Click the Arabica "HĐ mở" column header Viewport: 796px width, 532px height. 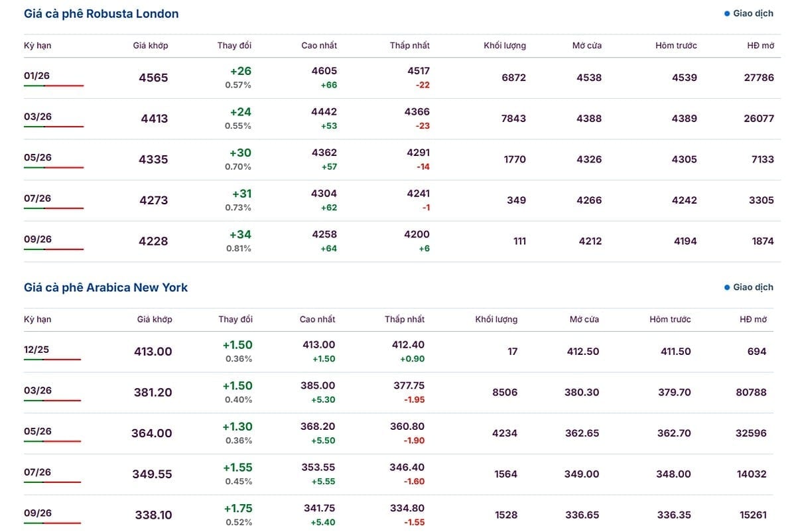[753, 319]
